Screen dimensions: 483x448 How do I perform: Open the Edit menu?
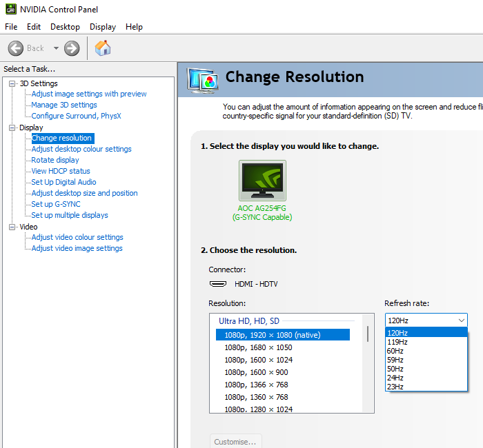coord(34,27)
